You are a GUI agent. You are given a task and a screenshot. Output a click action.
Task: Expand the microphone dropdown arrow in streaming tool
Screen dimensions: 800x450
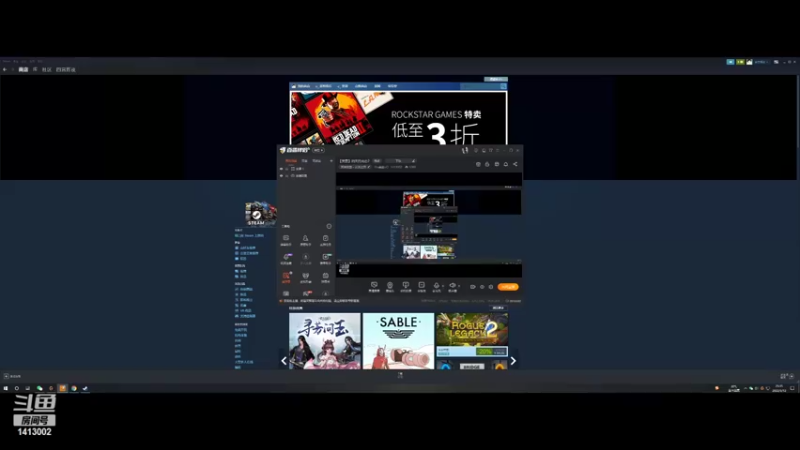(442, 286)
